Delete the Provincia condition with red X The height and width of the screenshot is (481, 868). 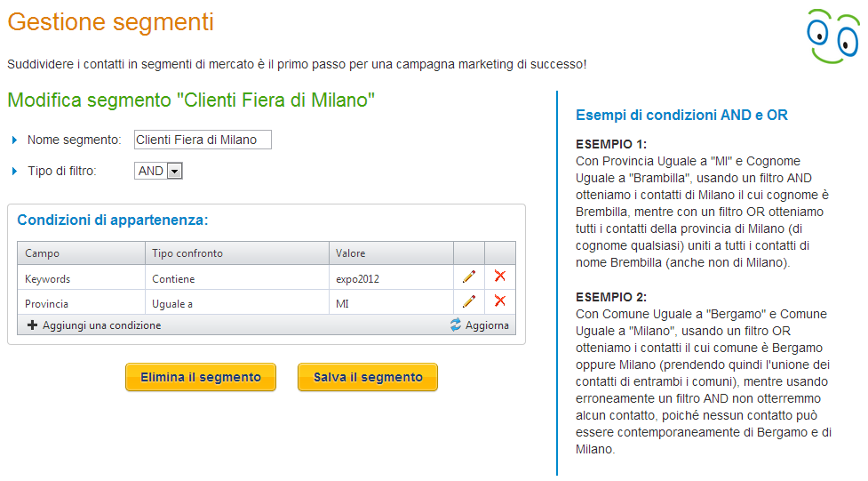point(499,301)
